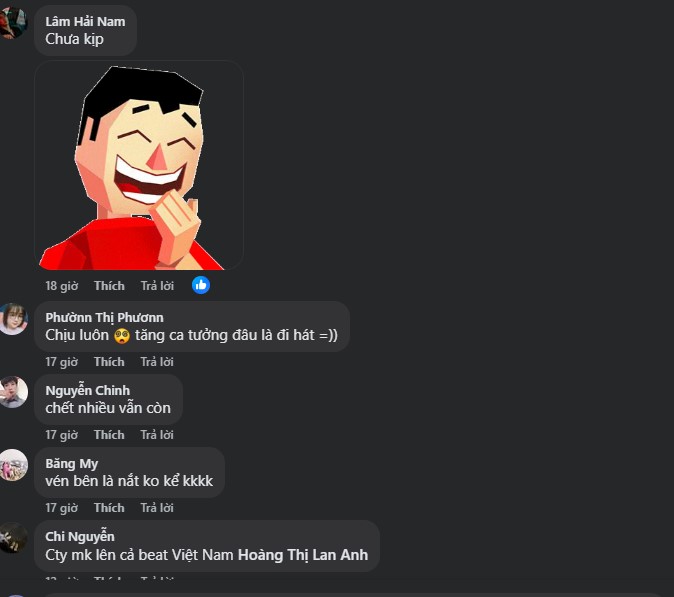Reply to Lâm Hải Nam's comment
674x597 pixels.
pos(157,286)
